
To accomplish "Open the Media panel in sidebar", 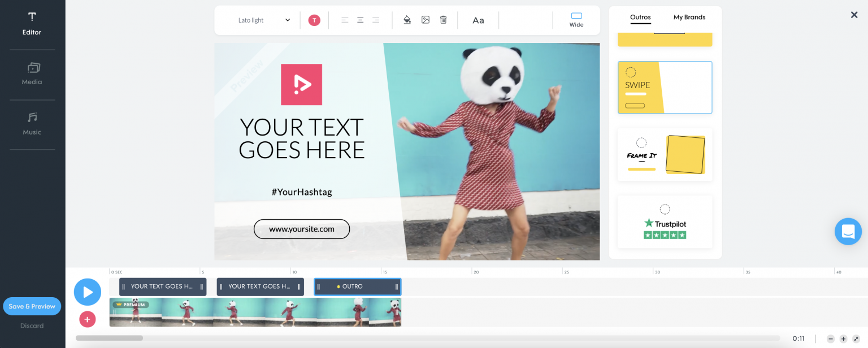I will [x=32, y=74].
